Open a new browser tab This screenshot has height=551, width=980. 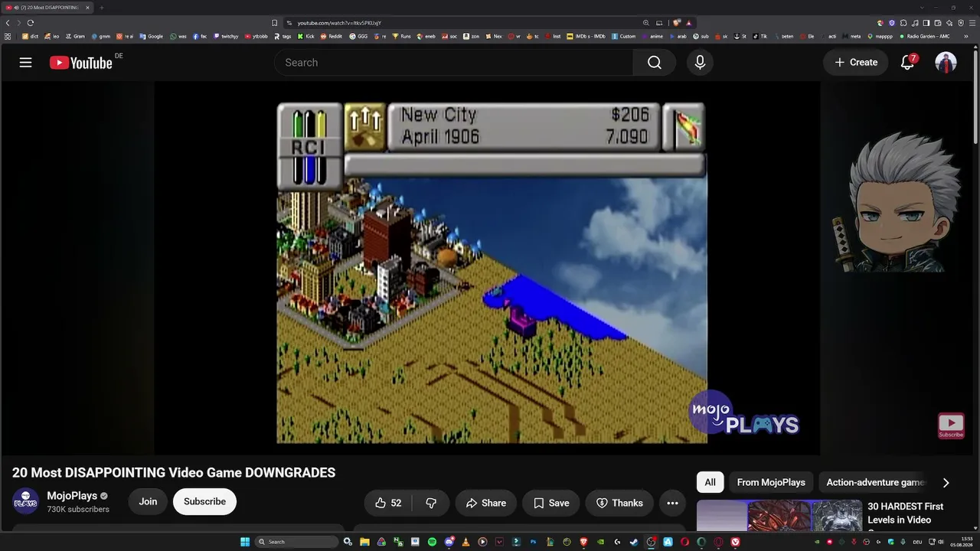[101, 8]
